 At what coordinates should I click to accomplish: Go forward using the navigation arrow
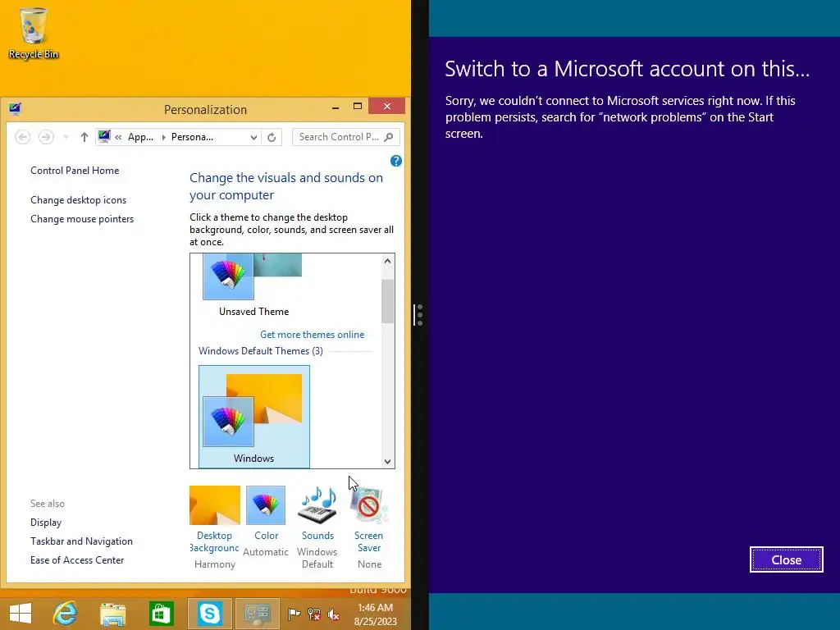click(46, 137)
